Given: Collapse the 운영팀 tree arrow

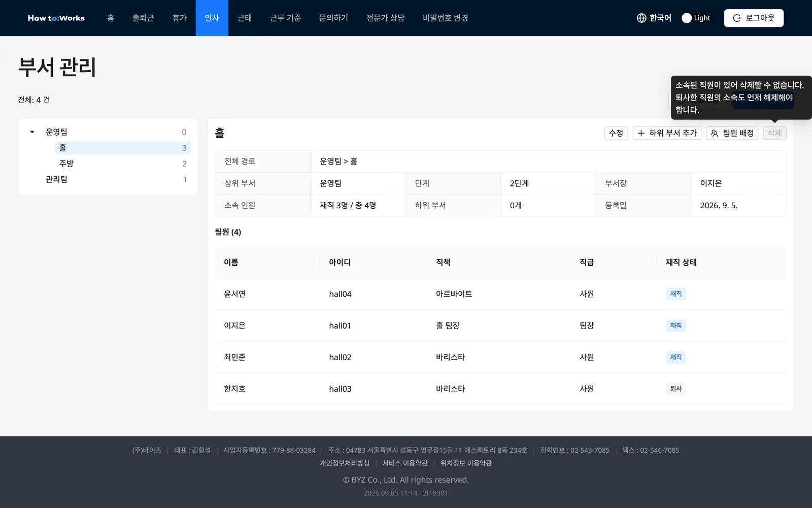Looking at the screenshot, I should point(32,132).
